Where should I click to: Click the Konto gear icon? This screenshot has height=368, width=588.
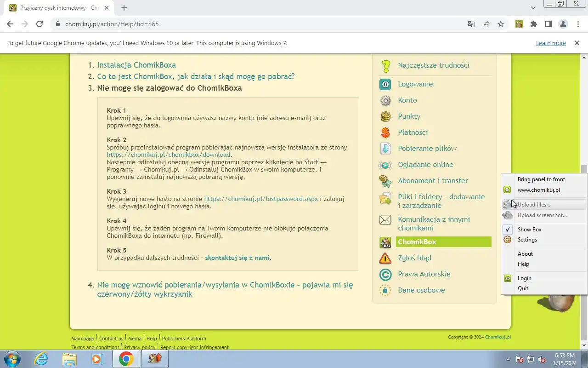click(x=385, y=100)
